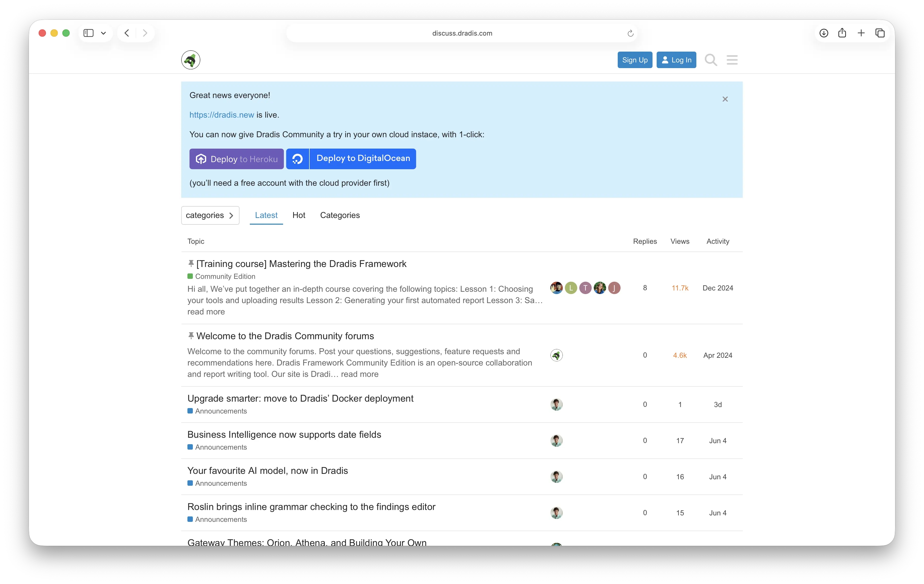The image size is (924, 584).
Task: Open the T user avatar
Action: (x=585, y=288)
